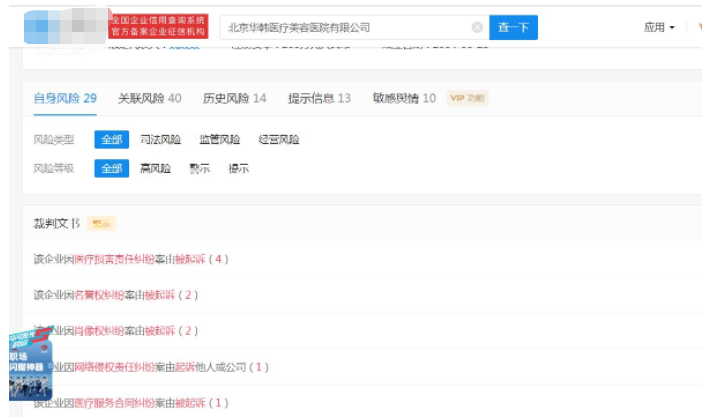Open 医疗服务合同纠纷 被起诉 (1) entry
708x417 pixels.
pos(131,403)
